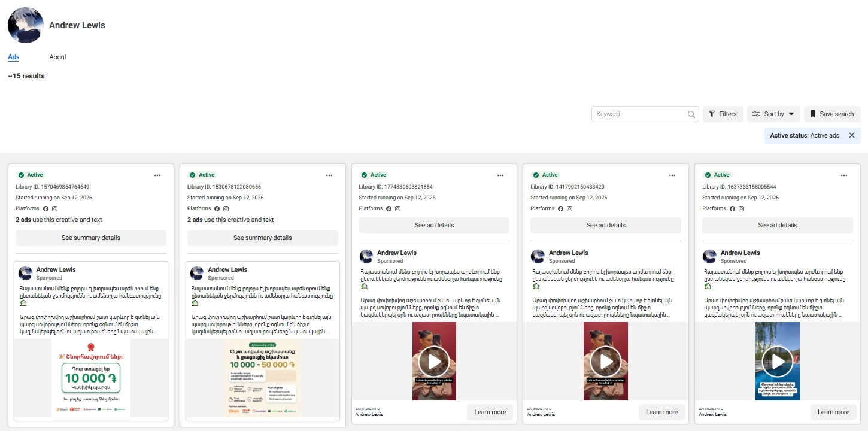Viewport: 868px width, 431px height.
Task: Play the video in ad 1774880603821854
Action: [434, 361]
